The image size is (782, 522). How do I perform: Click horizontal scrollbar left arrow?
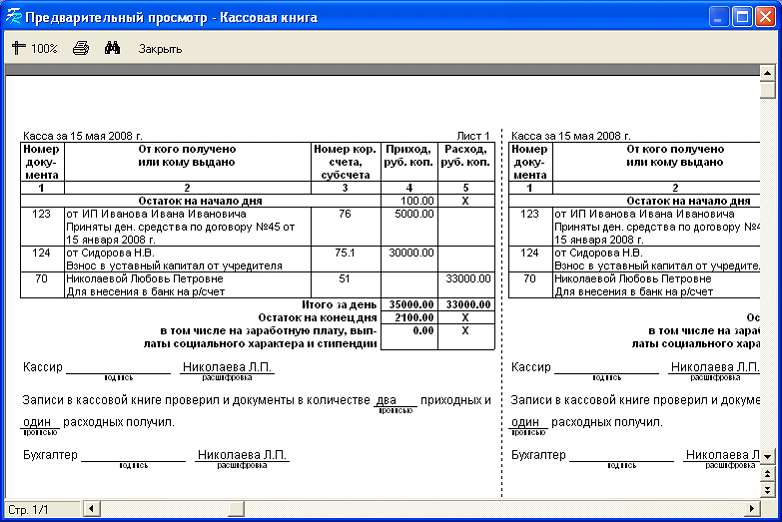coord(91,509)
